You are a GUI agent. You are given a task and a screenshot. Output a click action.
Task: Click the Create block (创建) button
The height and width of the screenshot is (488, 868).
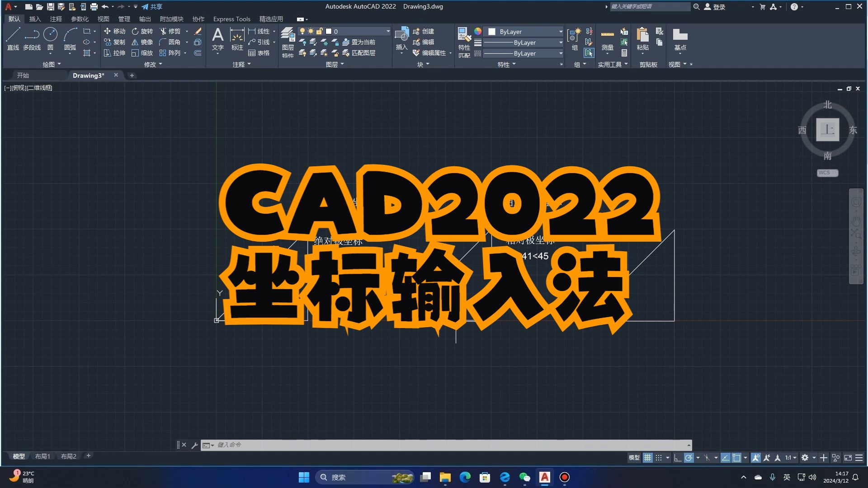(x=424, y=31)
